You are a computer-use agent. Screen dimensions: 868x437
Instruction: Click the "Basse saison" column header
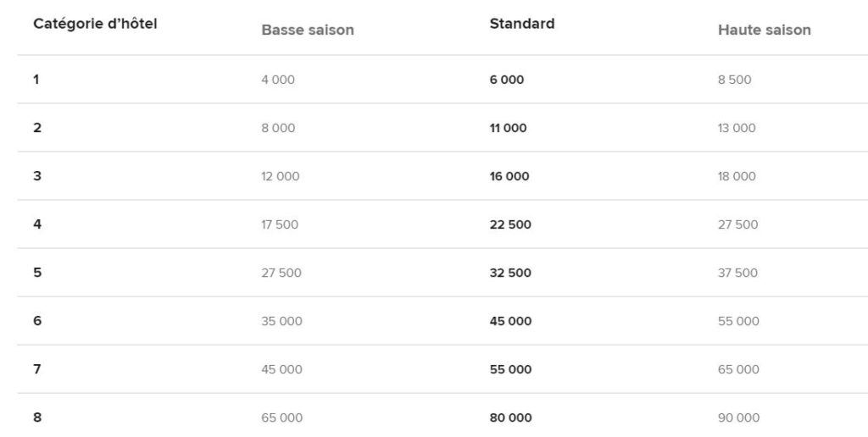(x=308, y=30)
